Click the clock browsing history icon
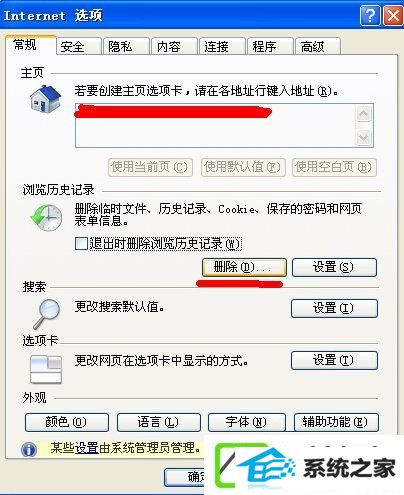This screenshot has height=495, width=404. 46,217
